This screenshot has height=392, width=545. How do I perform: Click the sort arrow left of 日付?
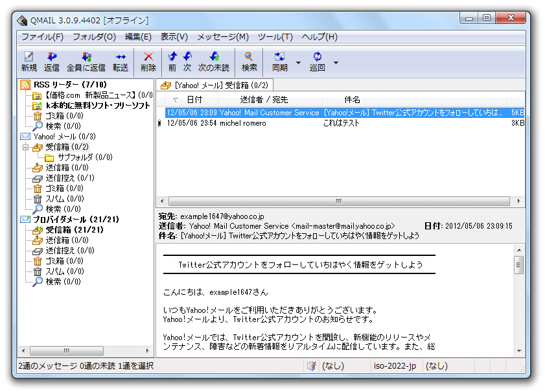pos(176,100)
